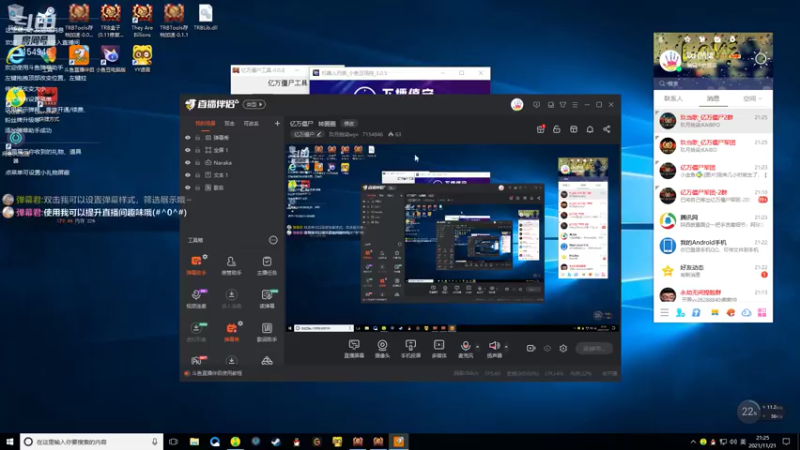Open the 弹幕秀 danmaku show tool
800x450 pixels.
[231, 332]
